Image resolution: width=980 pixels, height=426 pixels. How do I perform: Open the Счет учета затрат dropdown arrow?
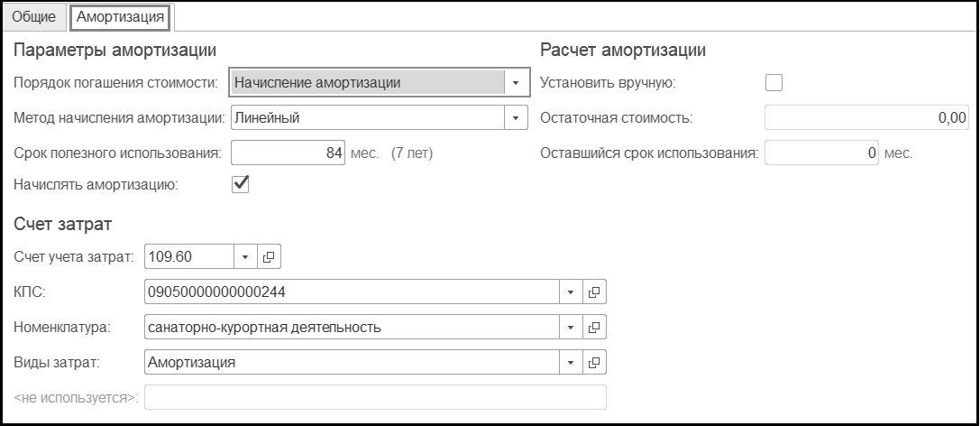(x=245, y=257)
